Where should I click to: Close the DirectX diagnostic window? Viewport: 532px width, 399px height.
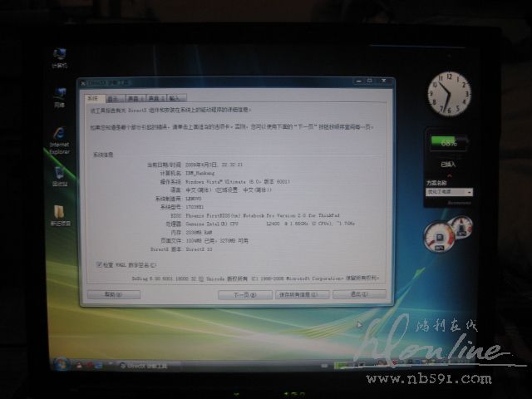click(x=384, y=81)
